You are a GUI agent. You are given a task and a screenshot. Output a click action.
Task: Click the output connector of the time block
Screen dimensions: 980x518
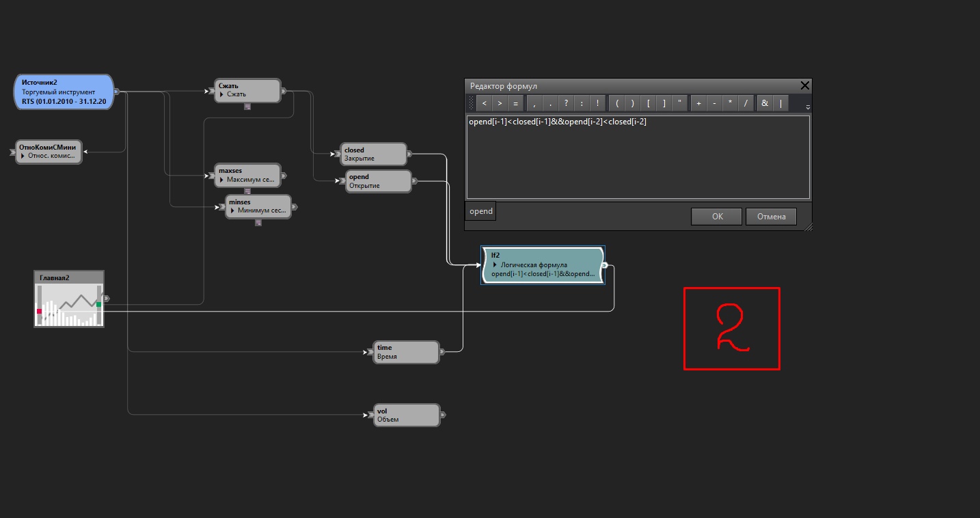tap(443, 352)
